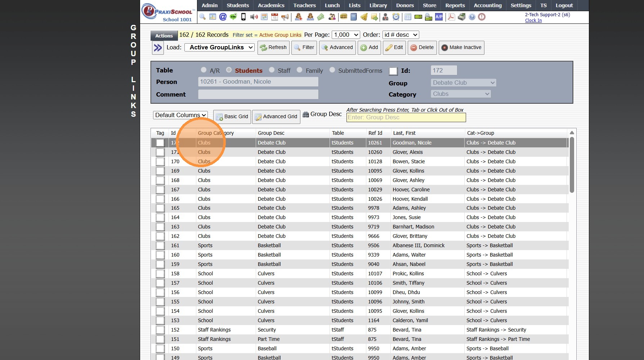Open the Reports menu

click(455, 5)
